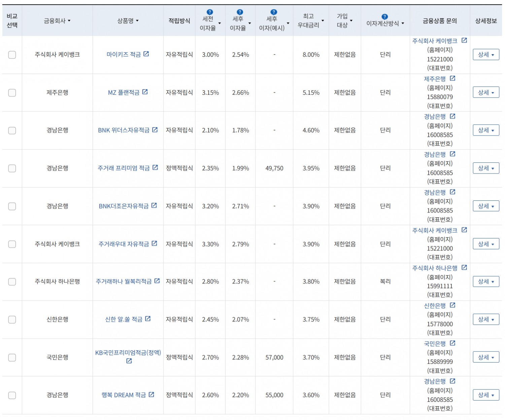Open external link icon beside BNK더조은자유적금
The width and height of the screenshot is (505, 420).
tap(154, 205)
